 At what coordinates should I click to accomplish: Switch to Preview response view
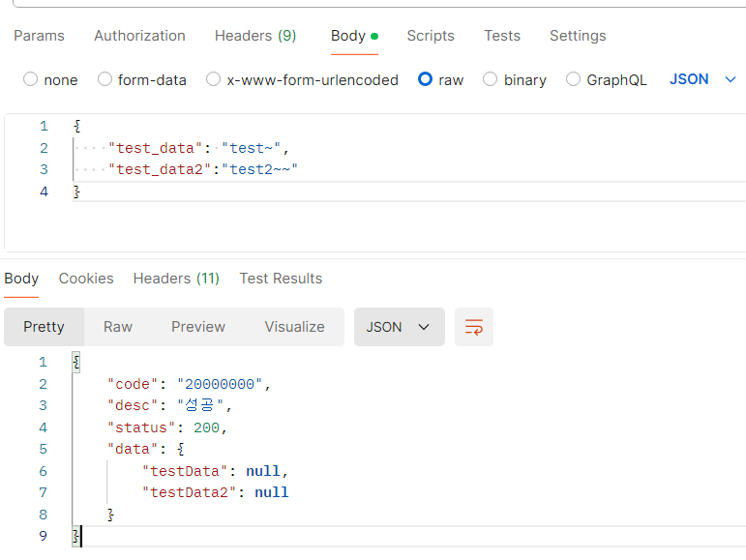[x=198, y=327]
